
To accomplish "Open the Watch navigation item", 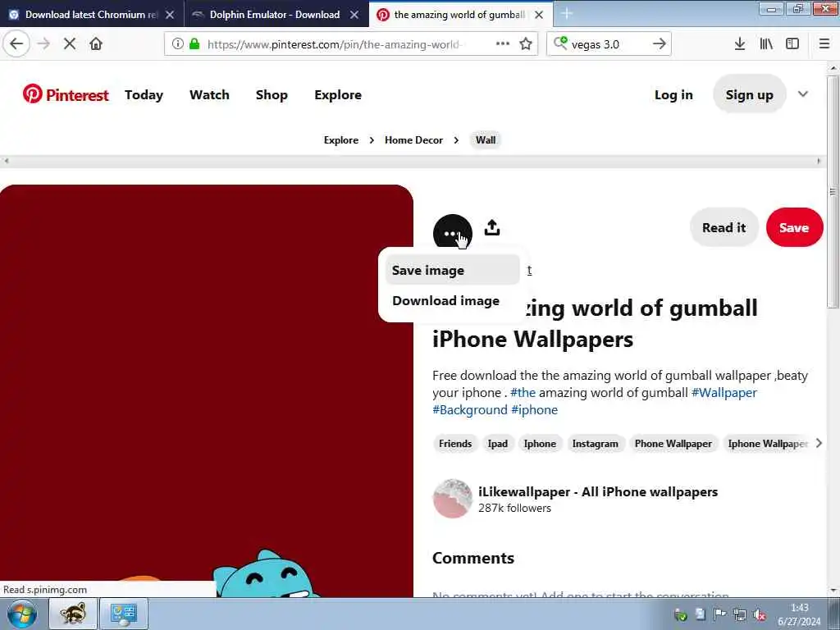I will click(209, 94).
